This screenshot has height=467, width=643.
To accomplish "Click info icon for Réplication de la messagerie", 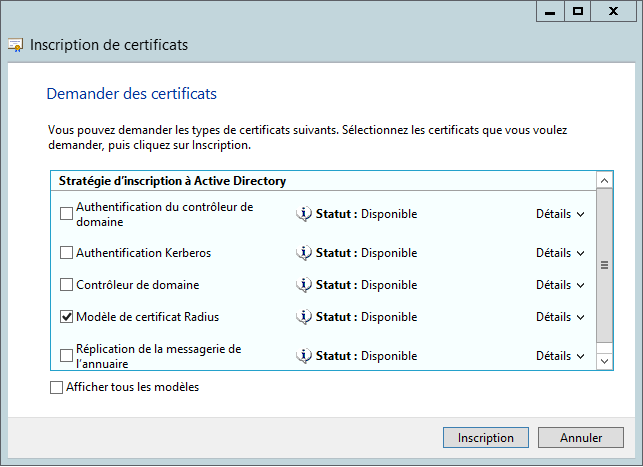I will [304, 356].
